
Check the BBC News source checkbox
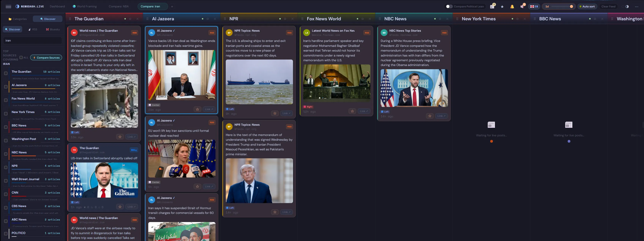(x=6, y=127)
